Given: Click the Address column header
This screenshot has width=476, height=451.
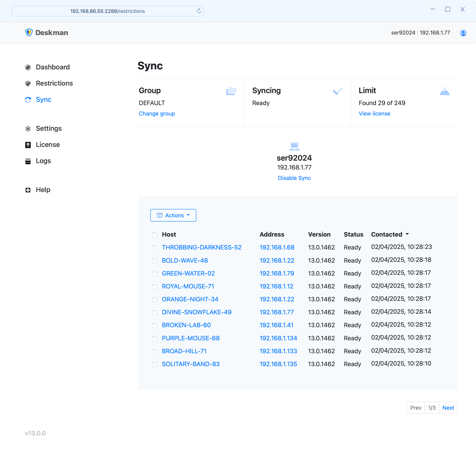Looking at the screenshot, I should point(272,234).
